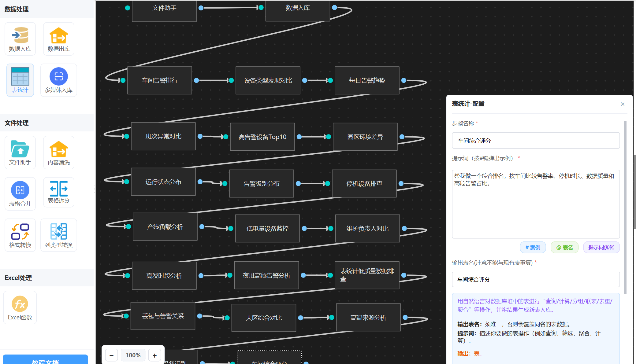Click the 提示词优化 button
This screenshot has height=364, width=636.
601,247
